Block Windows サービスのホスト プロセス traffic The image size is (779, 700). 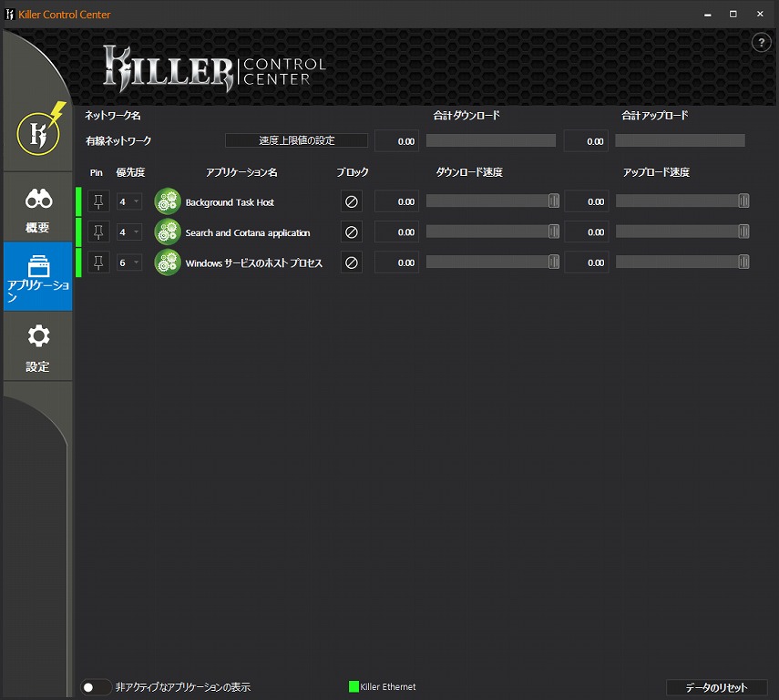(352, 262)
